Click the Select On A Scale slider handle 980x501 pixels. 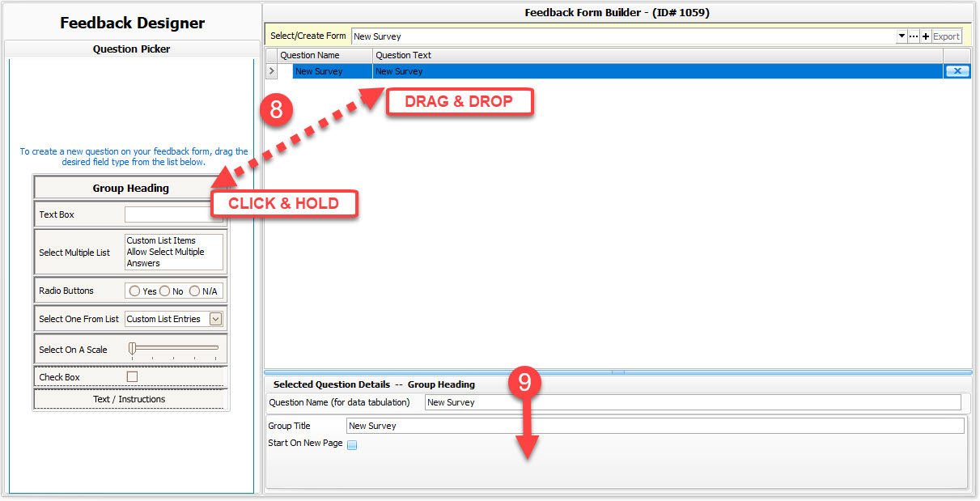[x=133, y=349]
